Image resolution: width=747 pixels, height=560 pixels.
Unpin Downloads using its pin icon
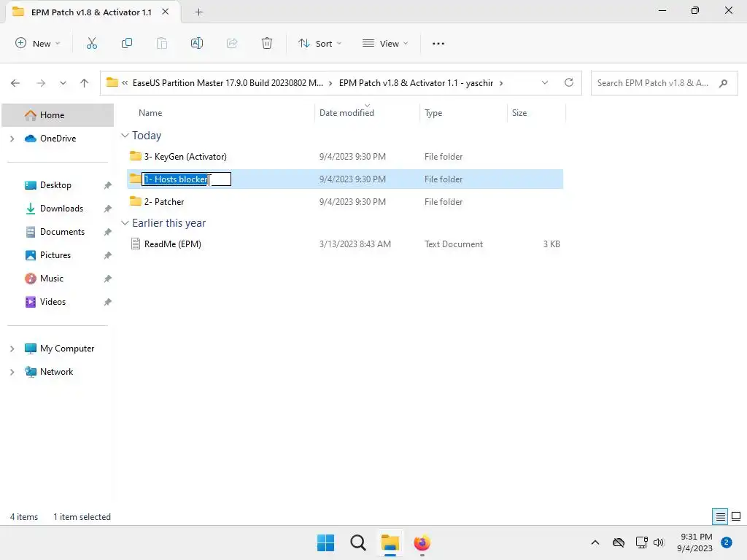tap(108, 209)
